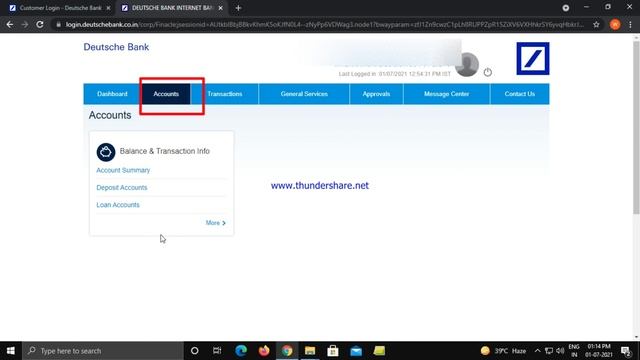Open the Message Center menu
640x360 pixels.
click(446, 94)
